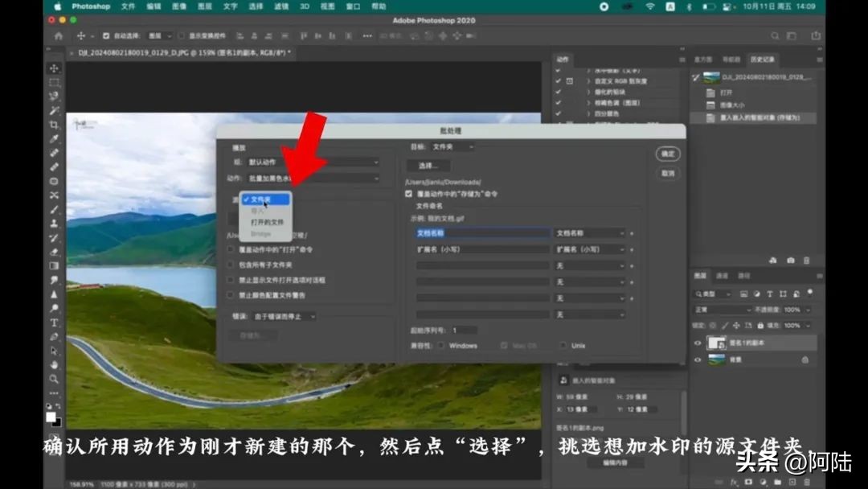Click the share icon at top right

tap(816, 35)
